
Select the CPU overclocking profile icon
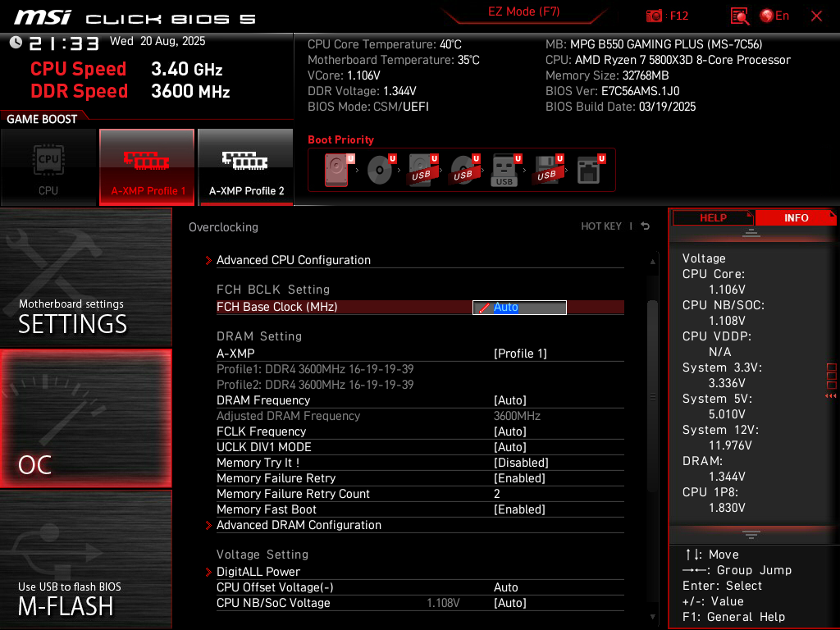pos(49,167)
